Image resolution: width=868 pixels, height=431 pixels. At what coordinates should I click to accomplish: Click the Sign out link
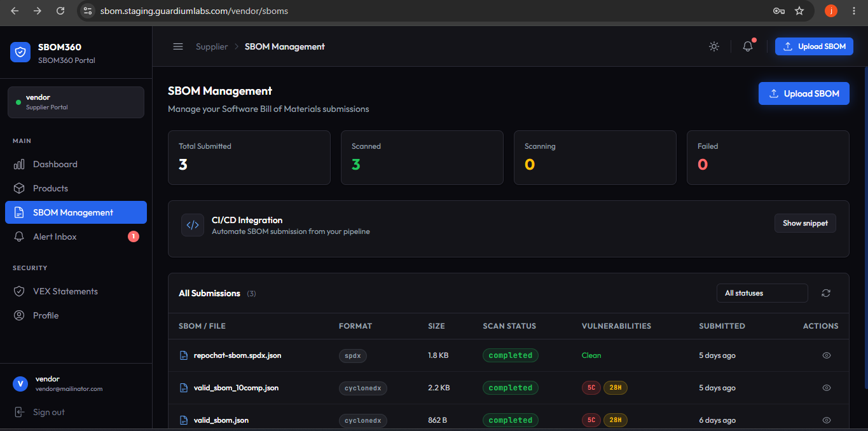[48, 412]
